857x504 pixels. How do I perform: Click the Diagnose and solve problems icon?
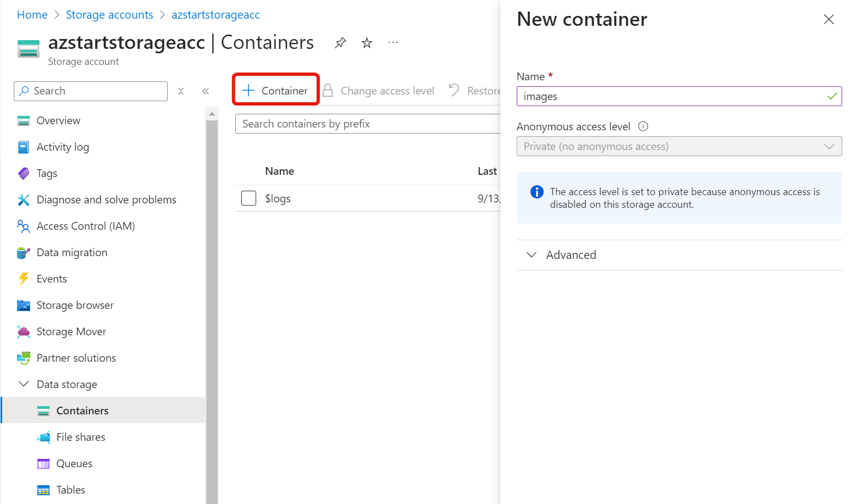pyautogui.click(x=24, y=200)
